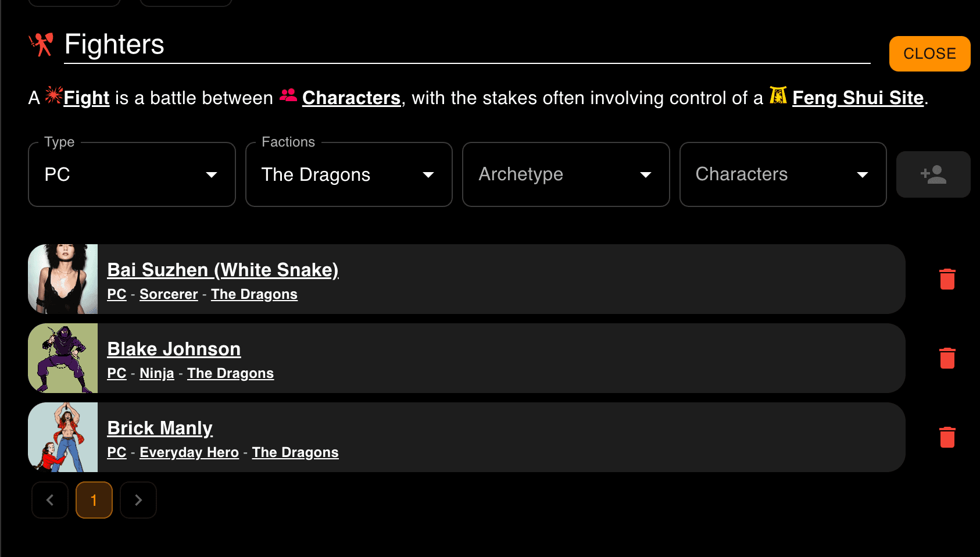
Task: Click the Sorcerer archetype link
Action: tap(169, 294)
